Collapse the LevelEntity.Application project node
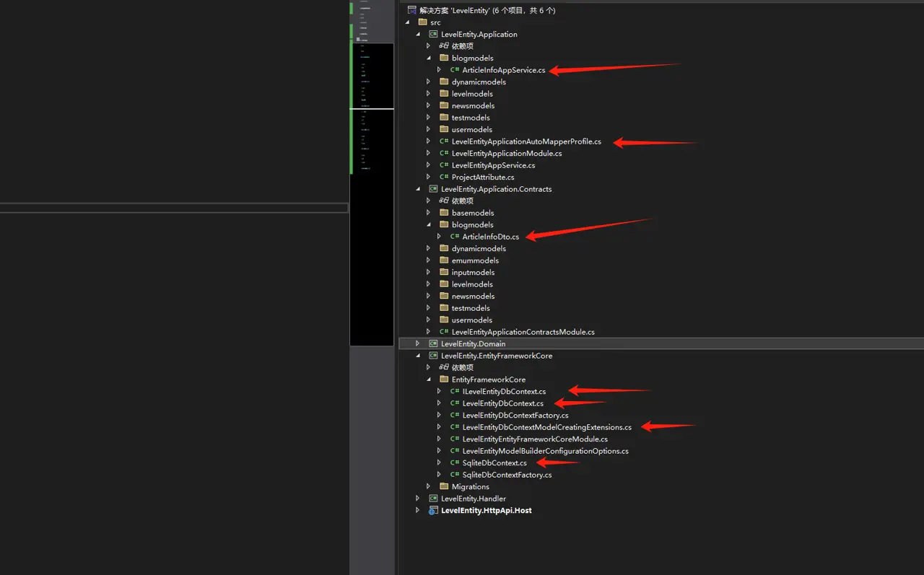Viewport: 924px width, 575px height. 417,34
